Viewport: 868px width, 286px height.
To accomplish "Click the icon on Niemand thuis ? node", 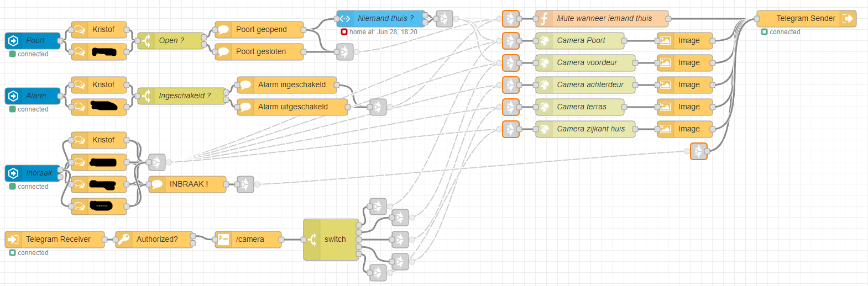I will (345, 18).
